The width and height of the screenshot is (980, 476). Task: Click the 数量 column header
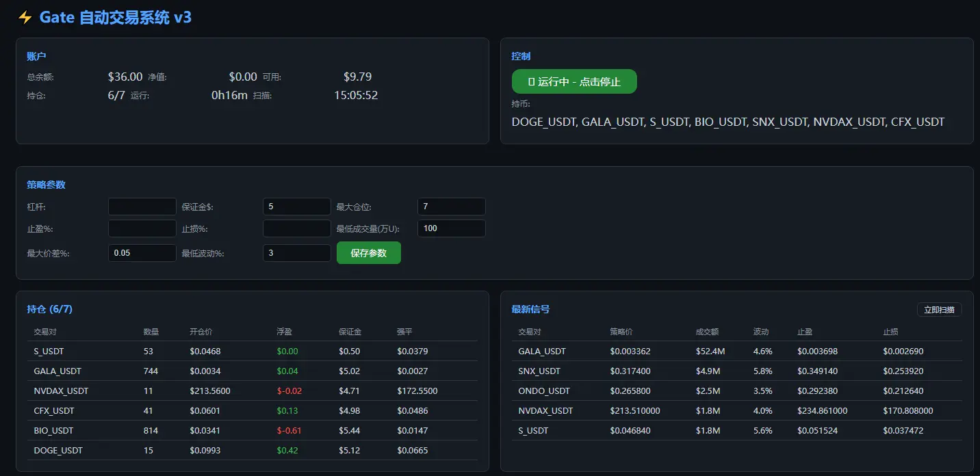[x=151, y=332]
